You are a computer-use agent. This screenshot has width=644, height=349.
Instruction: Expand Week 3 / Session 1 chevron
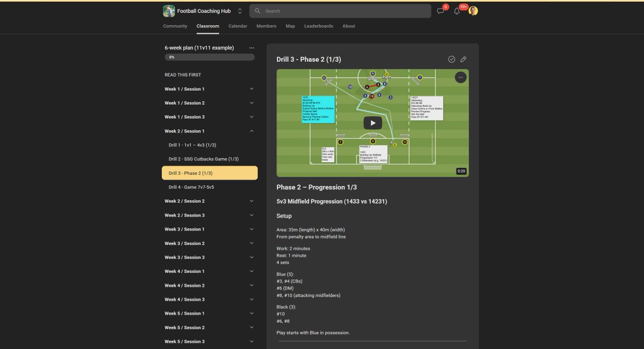point(252,229)
